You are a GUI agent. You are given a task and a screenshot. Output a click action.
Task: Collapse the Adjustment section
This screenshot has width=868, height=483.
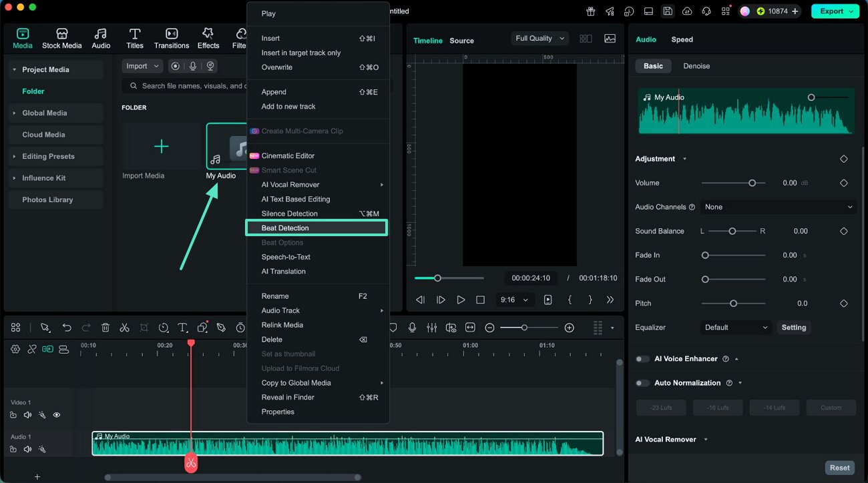pyautogui.click(x=685, y=159)
